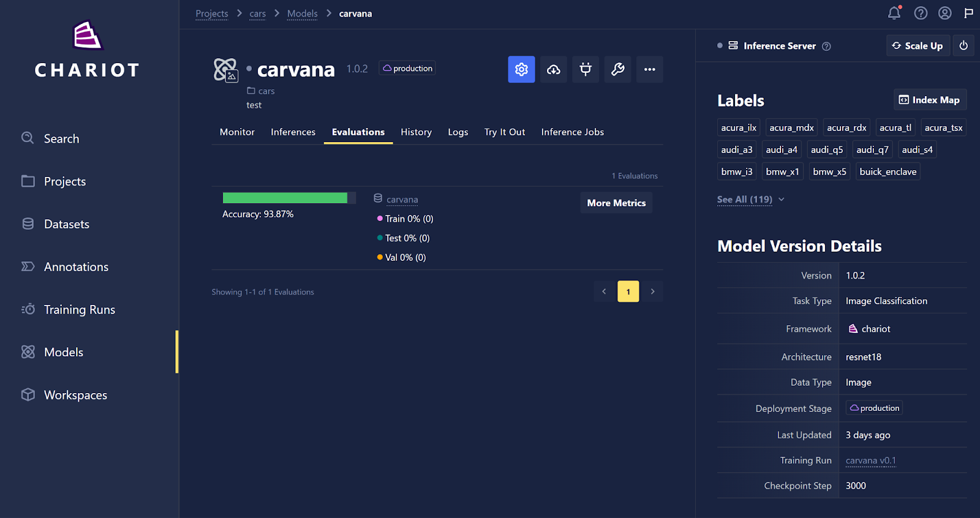Image resolution: width=980 pixels, height=518 pixels.
Task: Expand See All (119) labels
Action: (750, 200)
